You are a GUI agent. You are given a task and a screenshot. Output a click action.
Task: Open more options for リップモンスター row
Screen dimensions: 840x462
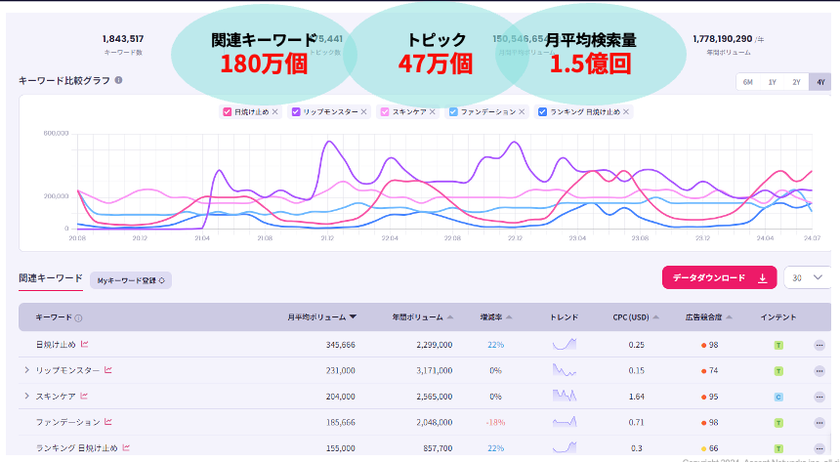[819, 371]
